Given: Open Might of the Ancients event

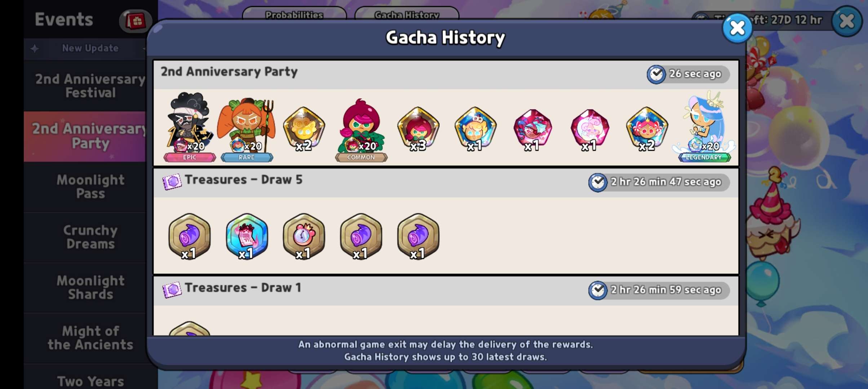Looking at the screenshot, I should pos(90,338).
